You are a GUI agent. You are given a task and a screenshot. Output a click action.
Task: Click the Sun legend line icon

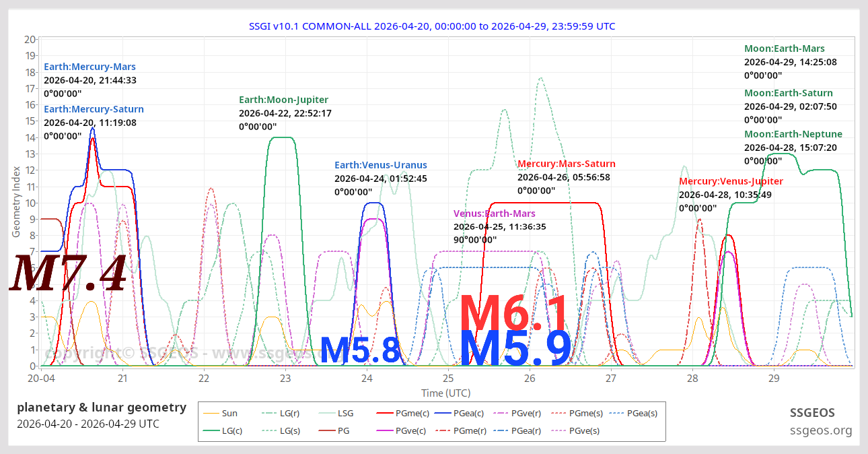pos(213,413)
